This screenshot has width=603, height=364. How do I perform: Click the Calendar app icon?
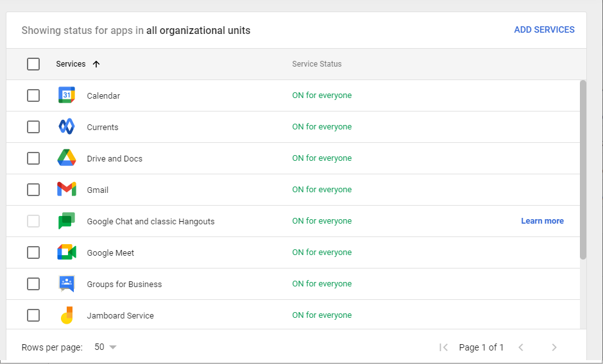67,95
